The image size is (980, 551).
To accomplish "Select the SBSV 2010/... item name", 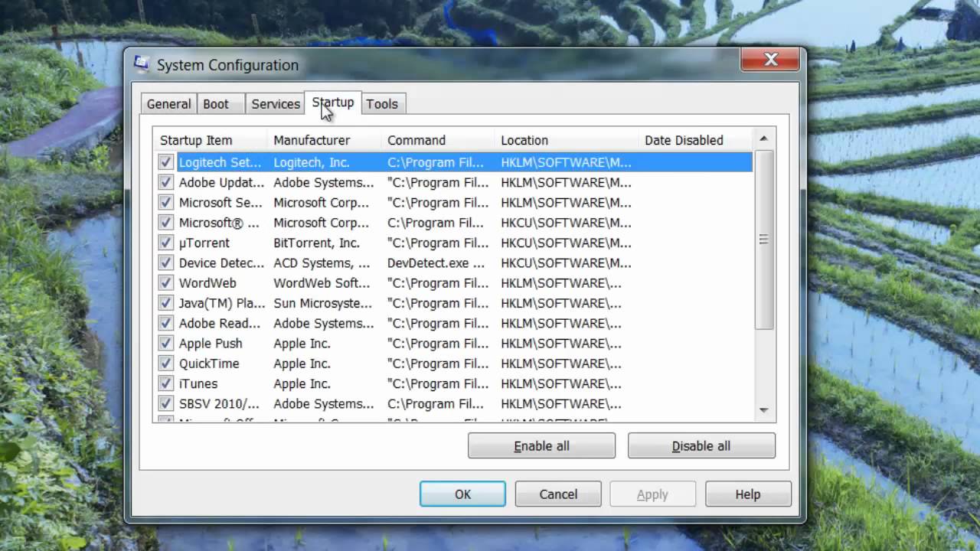I will (219, 403).
